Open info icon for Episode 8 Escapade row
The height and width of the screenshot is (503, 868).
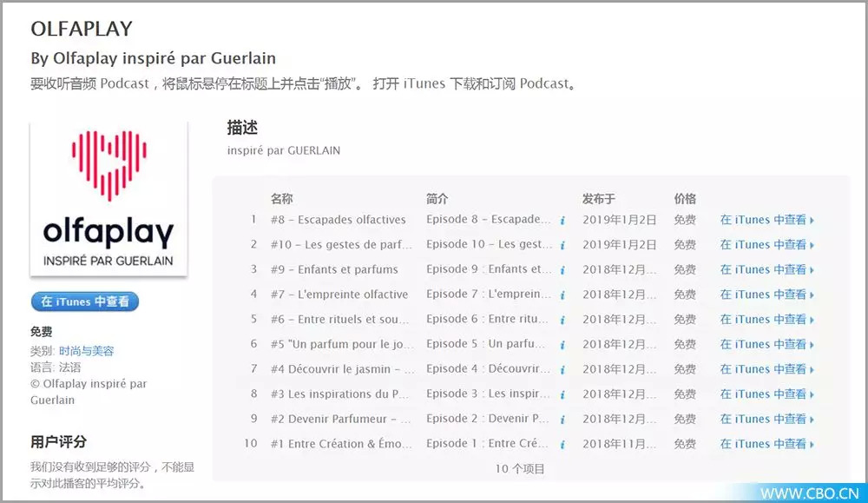point(562,220)
